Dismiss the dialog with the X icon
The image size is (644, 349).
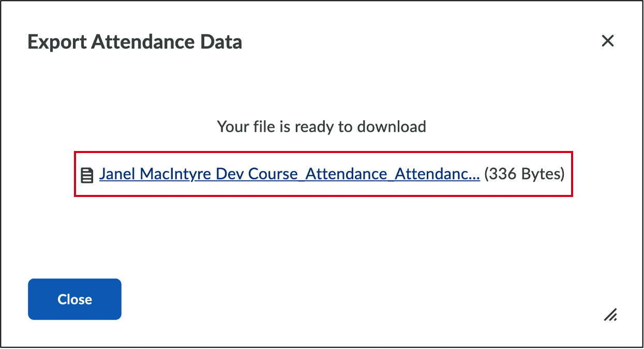pos(608,41)
